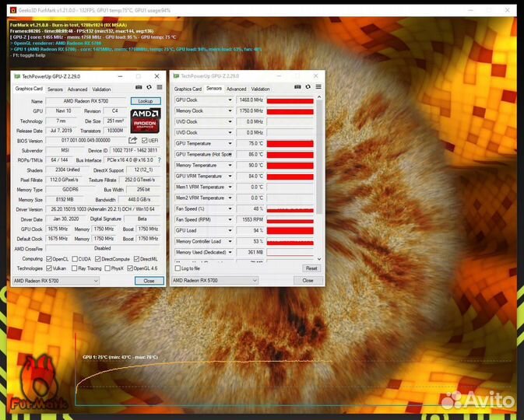This screenshot has height=420, width=524.
Task: Click the Name field AMD Radeon RX 5700
Action: click(86, 101)
